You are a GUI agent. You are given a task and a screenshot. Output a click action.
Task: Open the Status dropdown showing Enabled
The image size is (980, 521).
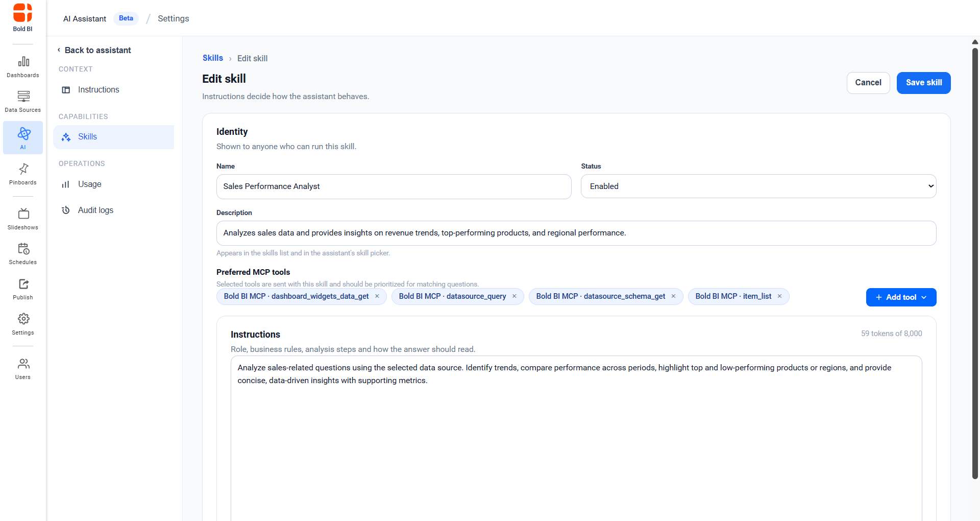coord(758,186)
